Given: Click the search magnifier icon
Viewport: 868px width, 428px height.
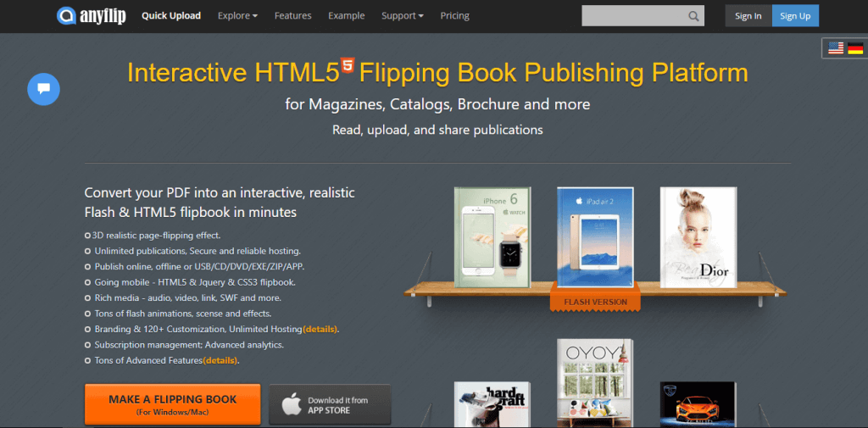Looking at the screenshot, I should [x=693, y=16].
